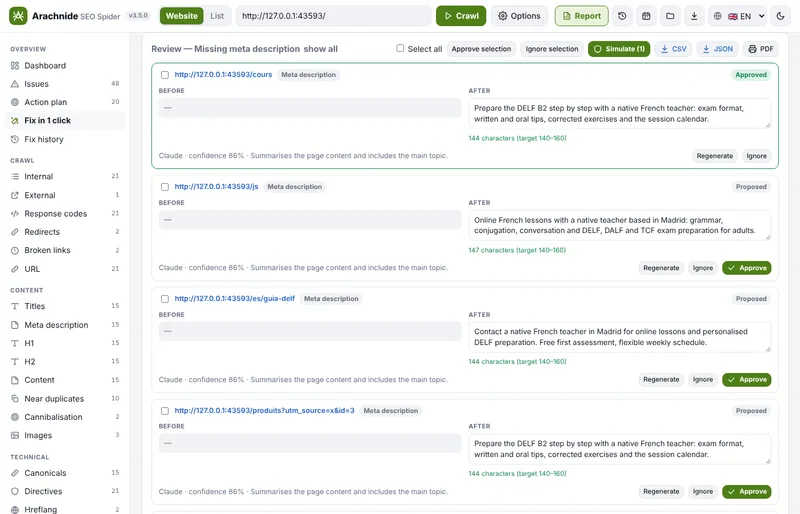This screenshot has width=800, height=514.
Task: Toggle dark mode moon icon
Action: click(x=780, y=16)
